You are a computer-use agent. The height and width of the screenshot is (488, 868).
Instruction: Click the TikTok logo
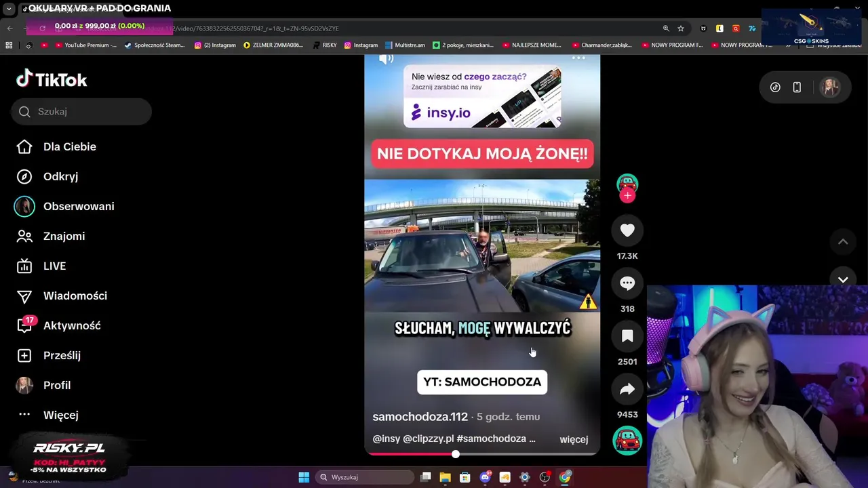(x=52, y=79)
